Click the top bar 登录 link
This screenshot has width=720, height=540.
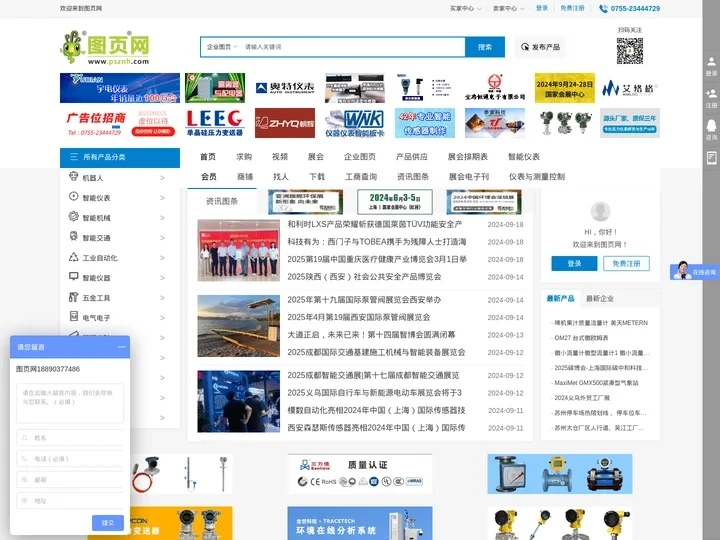coord(542,8)
